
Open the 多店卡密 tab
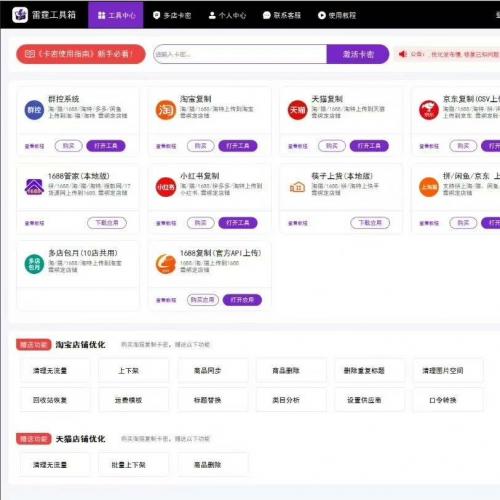(x=172, y=15)
